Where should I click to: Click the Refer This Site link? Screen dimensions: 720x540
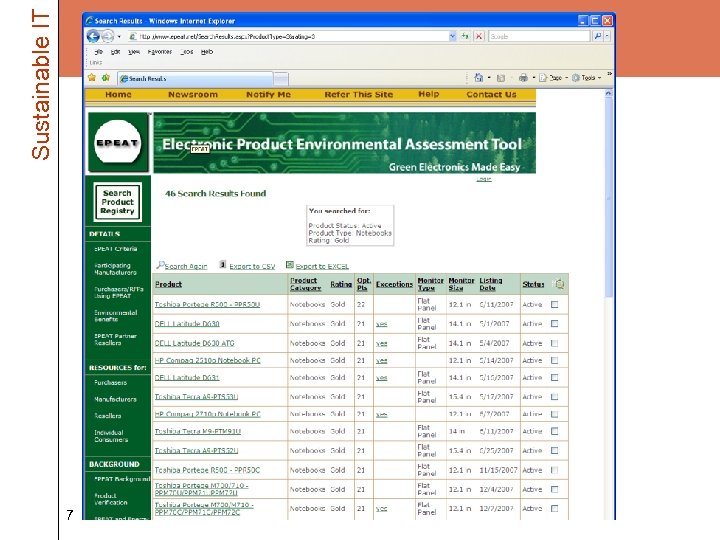(x=359, y=94)
